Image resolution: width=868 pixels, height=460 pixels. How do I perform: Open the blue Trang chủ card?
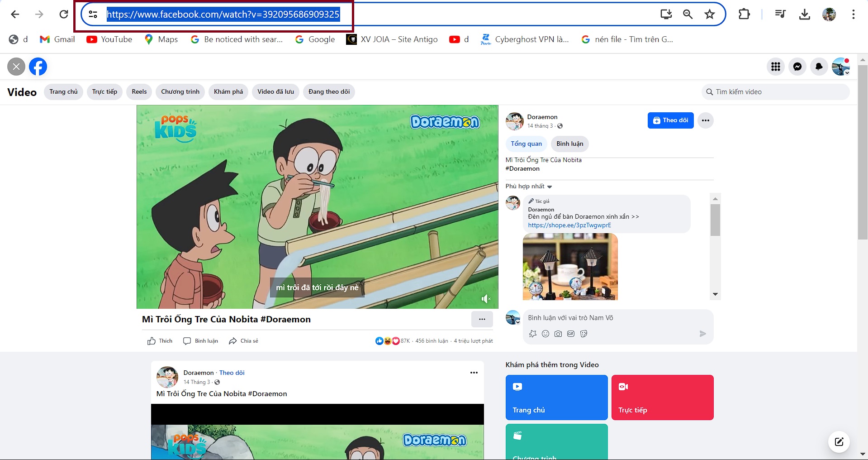click(x=556, y=398)
